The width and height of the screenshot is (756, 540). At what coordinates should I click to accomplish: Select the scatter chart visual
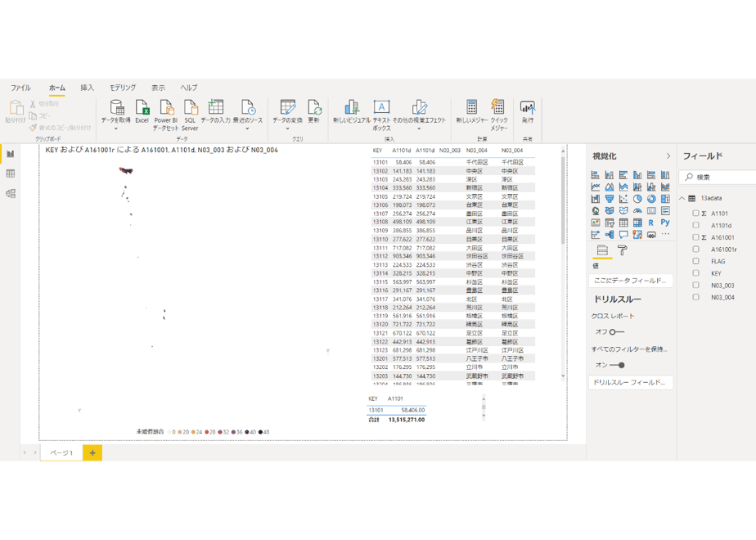click(x=623, y=199)
